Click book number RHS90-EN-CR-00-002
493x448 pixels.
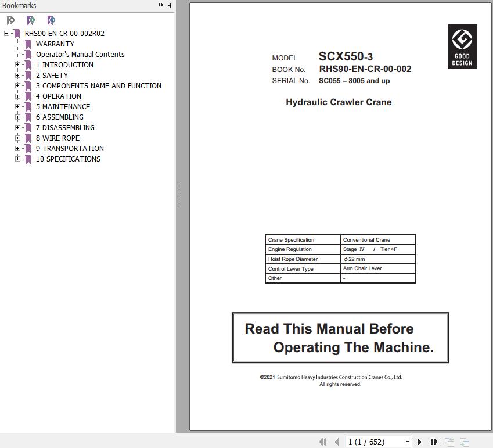[x=365, y=69]
